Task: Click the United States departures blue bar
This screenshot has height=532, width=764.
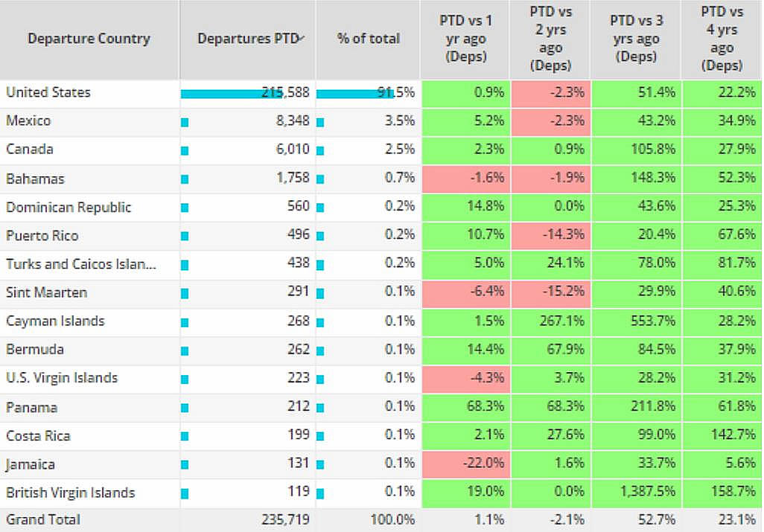Action: [223, 94]
